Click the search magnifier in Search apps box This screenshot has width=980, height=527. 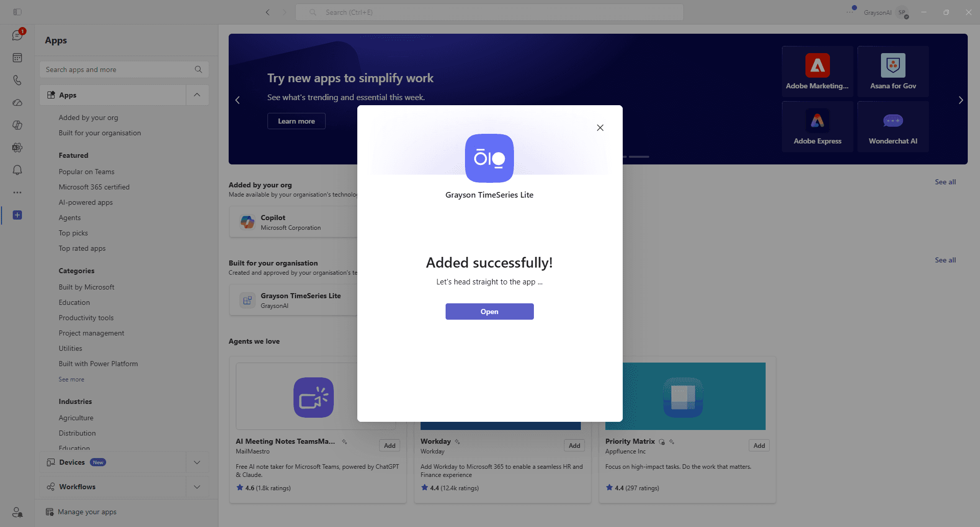(199, 69)
